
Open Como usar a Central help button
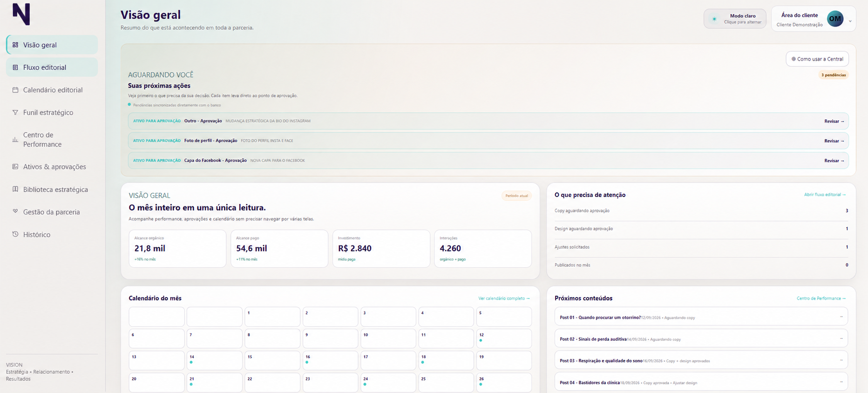tap(817, 59)
